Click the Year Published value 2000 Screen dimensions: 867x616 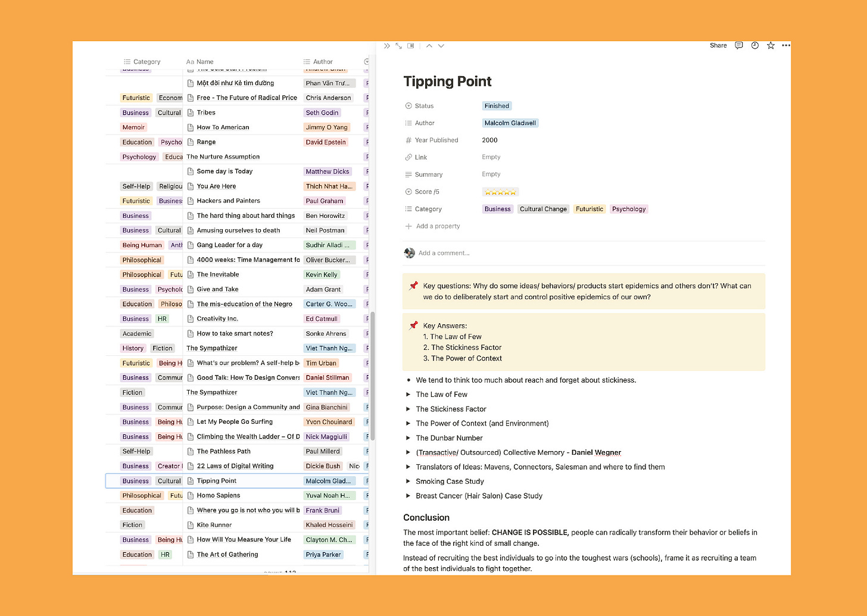pos(489,140)
